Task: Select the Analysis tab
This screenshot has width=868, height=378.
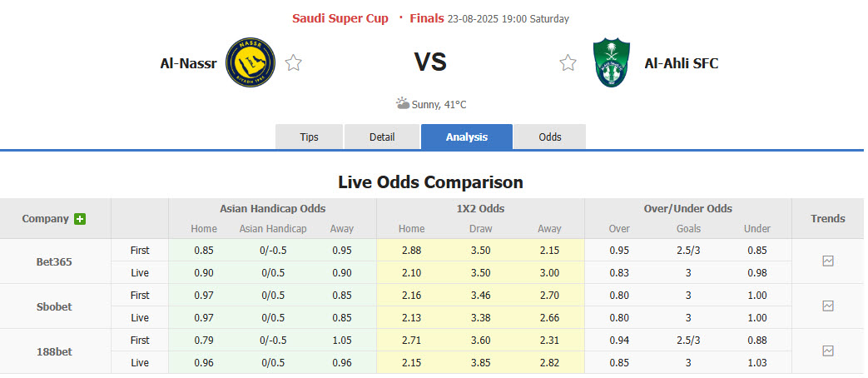Action: click(467, 137)
